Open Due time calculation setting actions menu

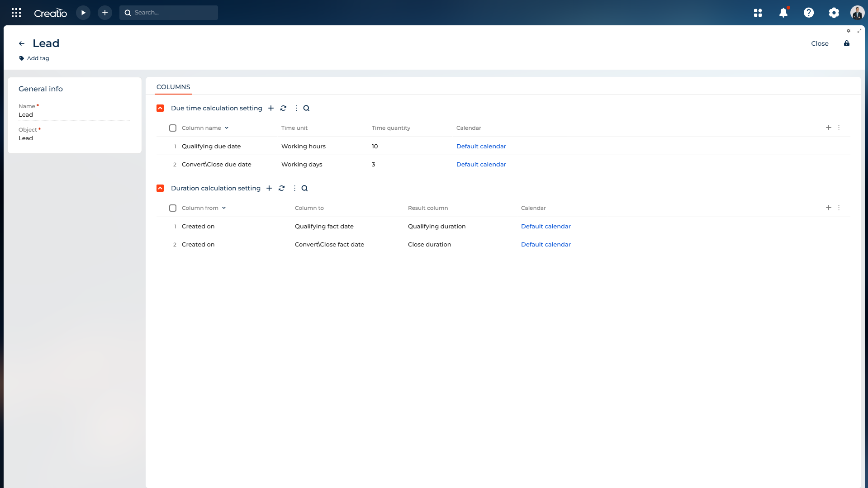[x=296, y=108]
